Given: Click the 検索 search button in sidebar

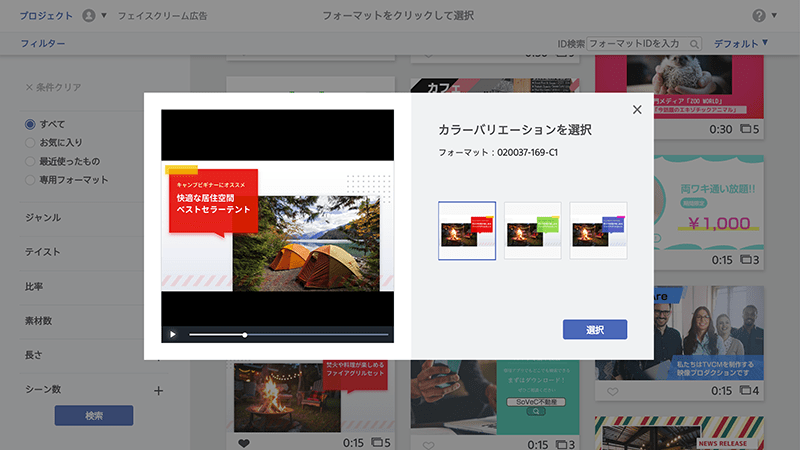Looking at the screenshot, I should click(94, 415).
